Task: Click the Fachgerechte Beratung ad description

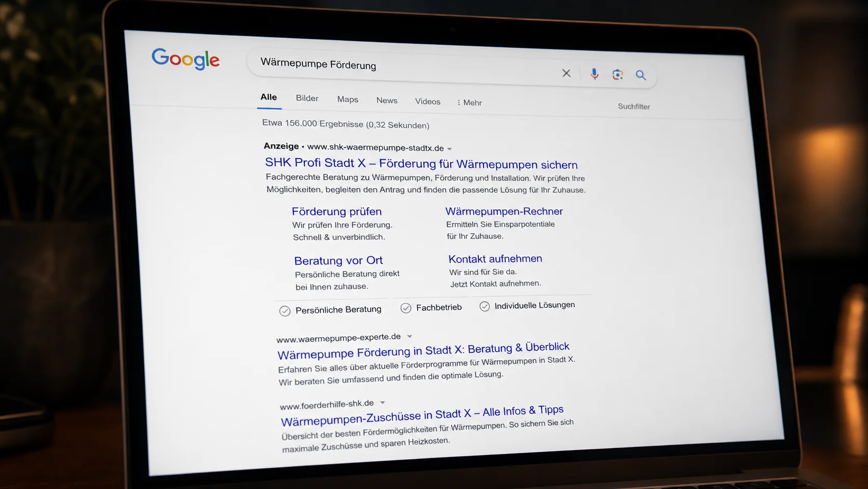Action: [x=426, y=183]
